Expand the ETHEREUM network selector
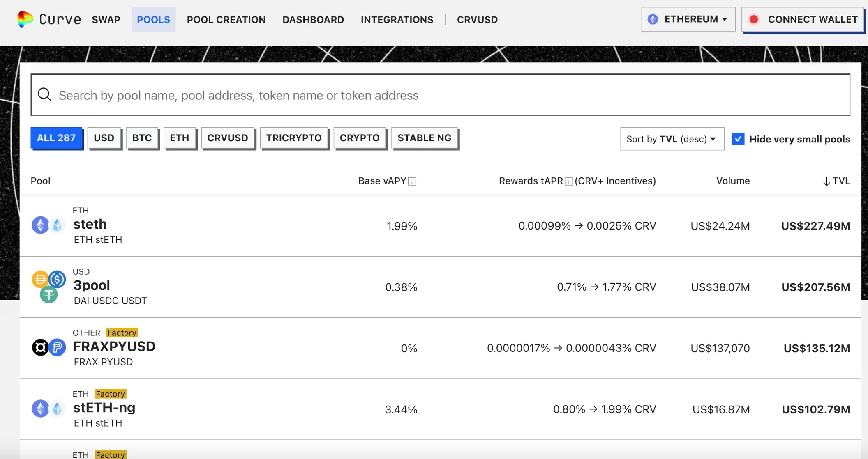The width and height of the screenshot is (868, 459). pos(688,19)
